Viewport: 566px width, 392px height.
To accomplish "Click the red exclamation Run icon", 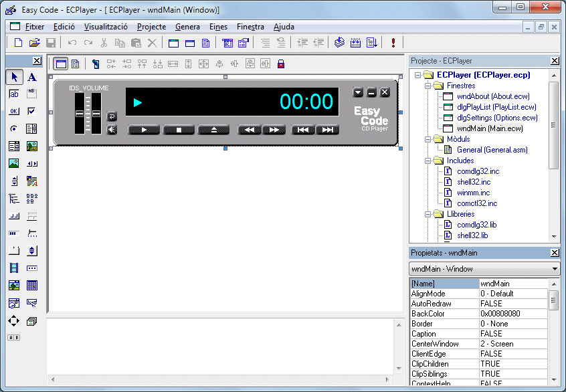I will 393,43.
